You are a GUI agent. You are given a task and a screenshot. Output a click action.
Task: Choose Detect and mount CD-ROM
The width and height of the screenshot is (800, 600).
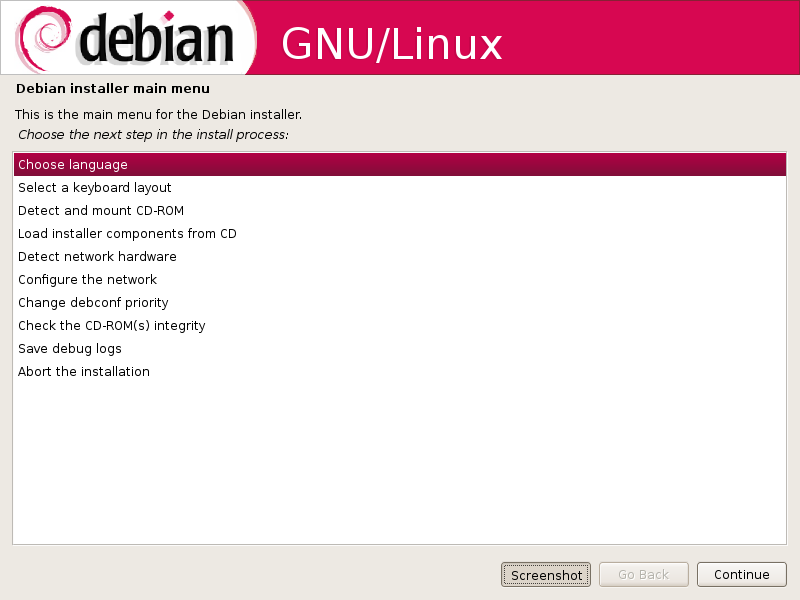point(400,211)
